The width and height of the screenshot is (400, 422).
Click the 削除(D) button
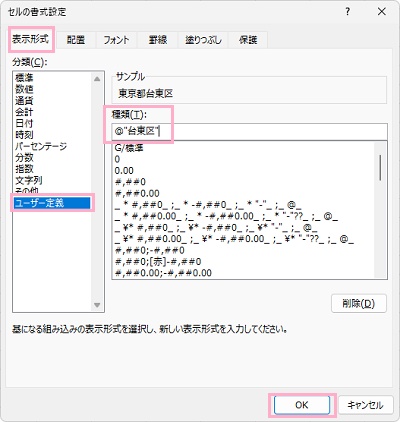(x=359, y=303)
